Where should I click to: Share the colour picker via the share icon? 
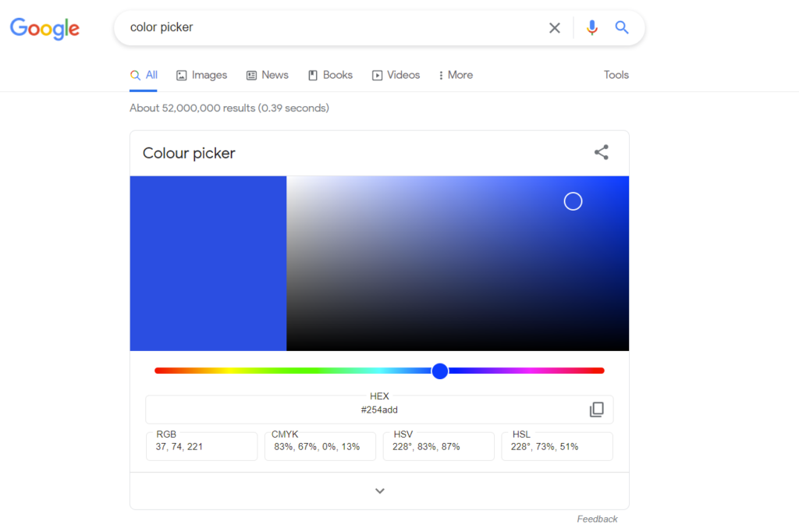[602, 152]
